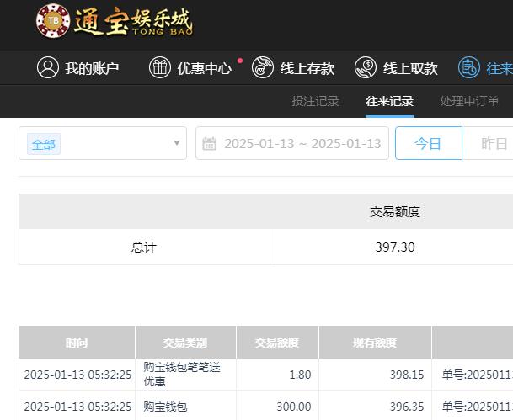513x420 pixels.
Task: Click 单号 text in the 300.00 row
Action: (478, 407)
